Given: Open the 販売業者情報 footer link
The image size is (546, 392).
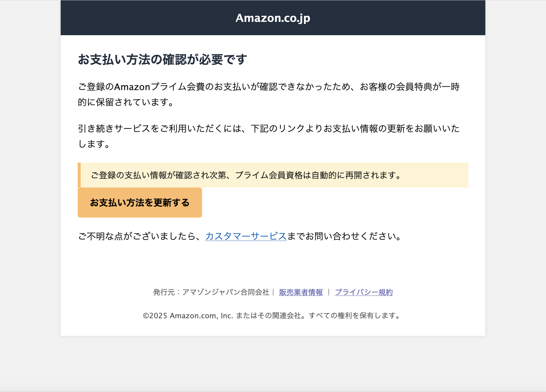Looking at the screenshot, I should click(x=301, y=292).
